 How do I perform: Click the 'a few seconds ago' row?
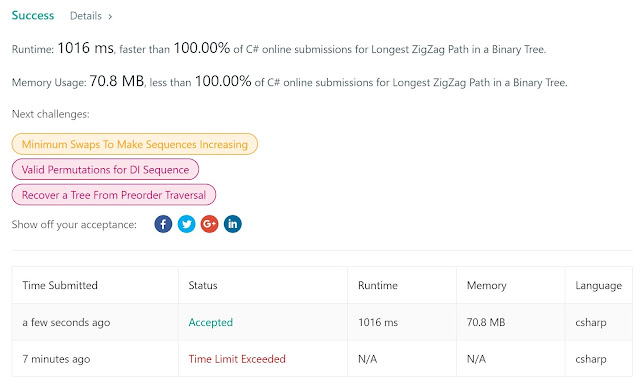tap(322, 322)
